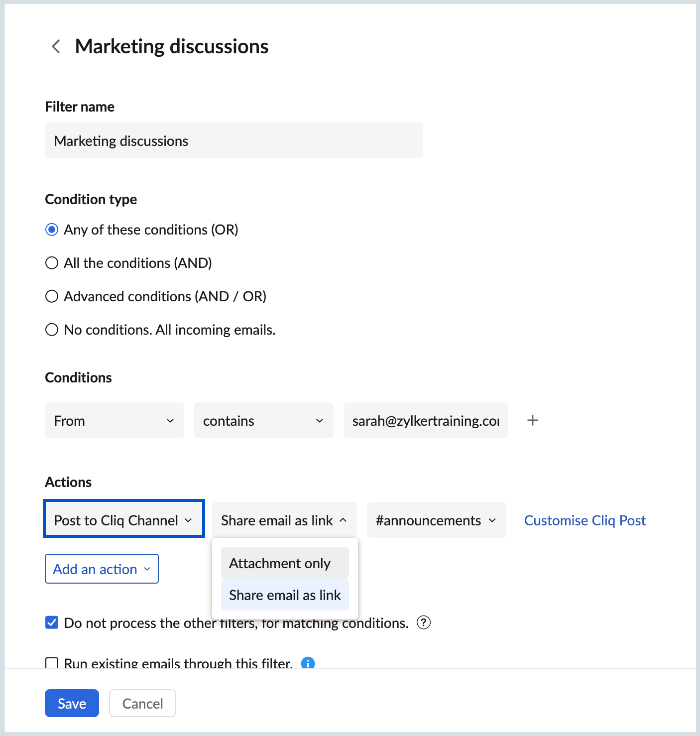700x736 pixels.
Task: Open the Customise Cliq Post link
Action: 584,520
